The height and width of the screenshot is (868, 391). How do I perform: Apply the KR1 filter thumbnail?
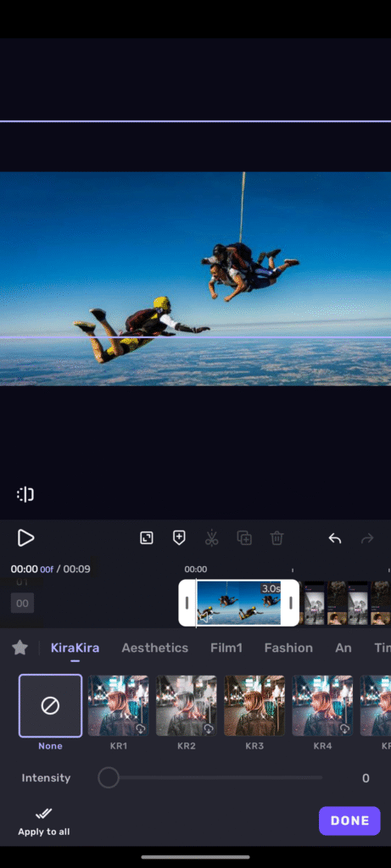click(x=119, y=705)
